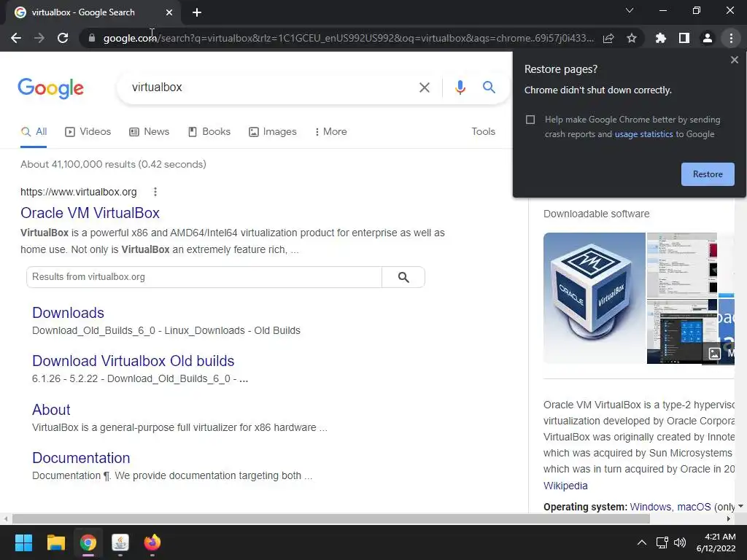
Task: Open Download Virtualbox Old builds link
Action: click(133, 361)
